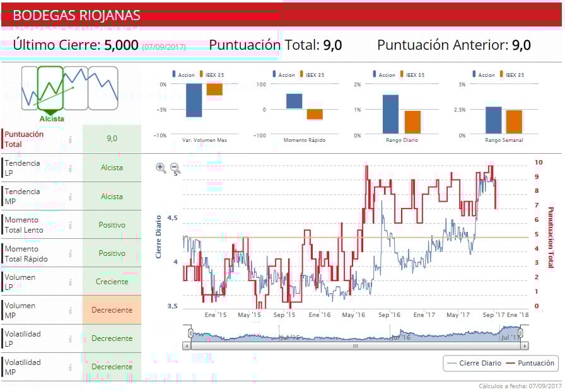Image resolution: width=565 pixels, height=392 pixels.
Task: Toggle IBEX 35 legend in Var. Volumen Mes chart
Action: click(211, 74)
